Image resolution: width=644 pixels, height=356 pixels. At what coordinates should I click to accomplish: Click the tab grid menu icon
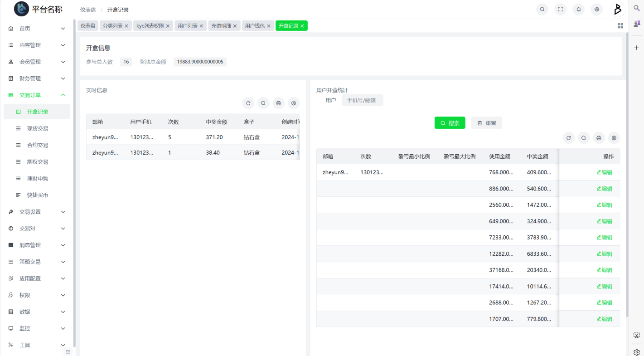(620, 26)
